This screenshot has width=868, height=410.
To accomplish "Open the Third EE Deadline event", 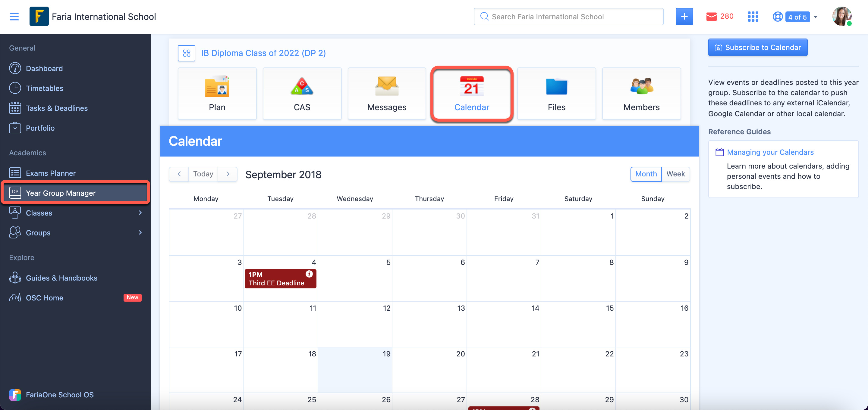I will click(280, 279).
